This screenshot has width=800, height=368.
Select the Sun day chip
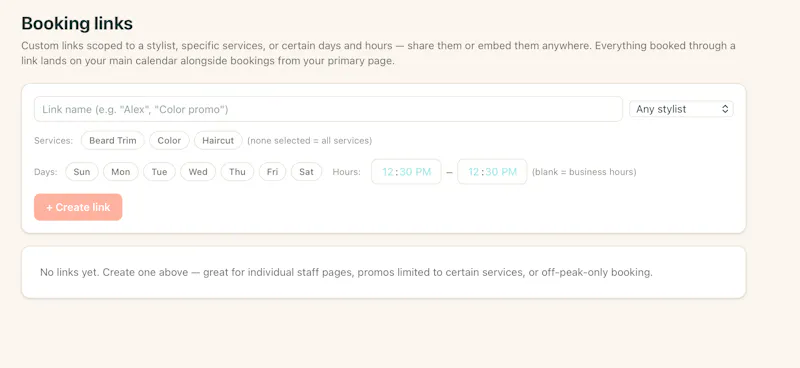point(82,172)
